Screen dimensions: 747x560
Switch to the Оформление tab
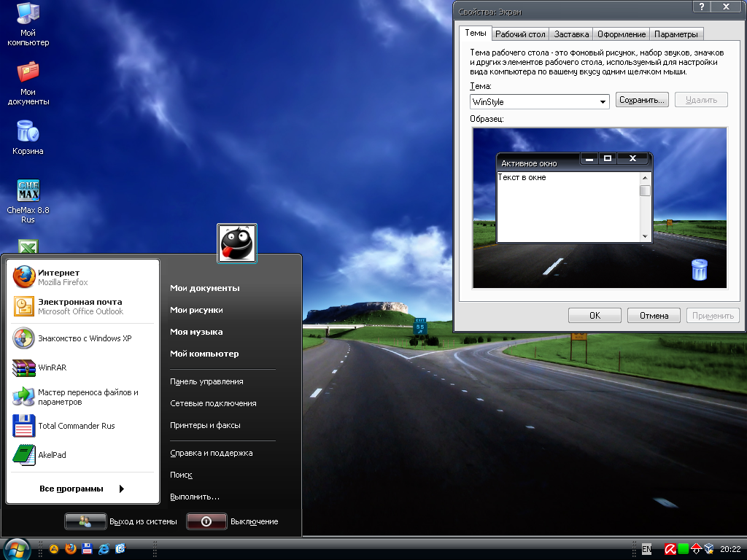click(x=622, y=34)
